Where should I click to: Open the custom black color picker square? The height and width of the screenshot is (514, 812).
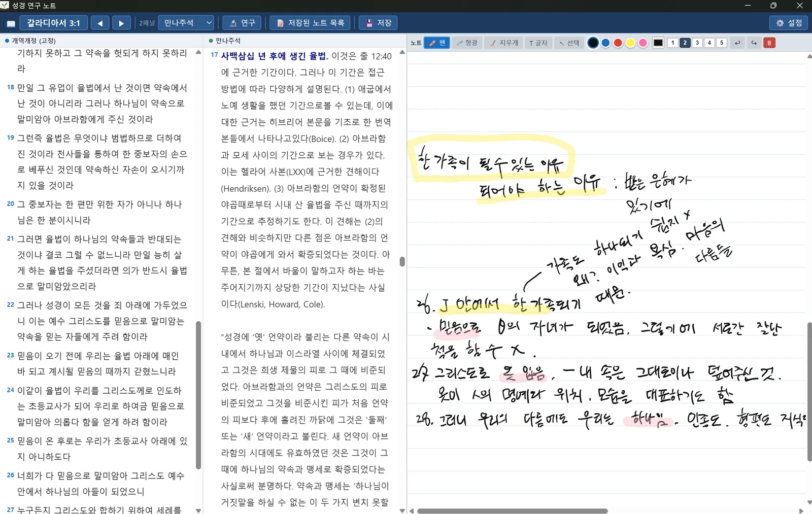click(658, 43)
